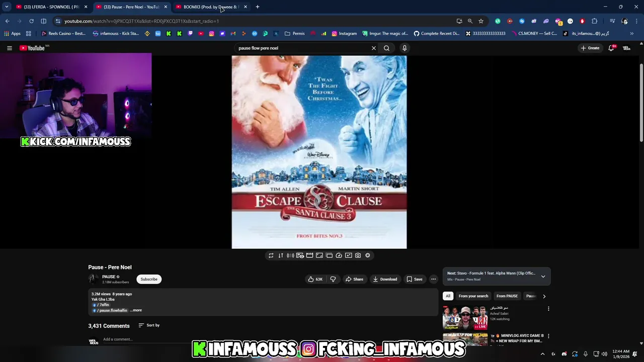Toggle cinema mode clapperboard icon
The height and width of the screenshot is (362, 644).
309,255
